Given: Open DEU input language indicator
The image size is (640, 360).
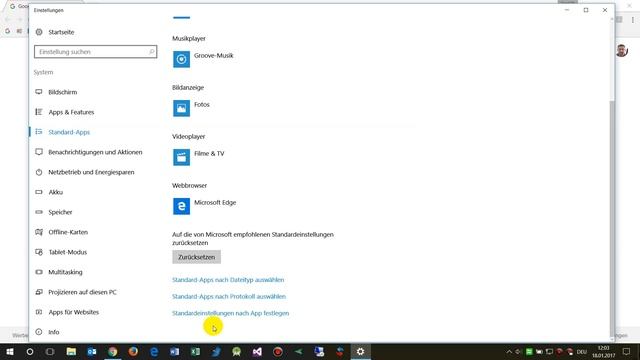Looking at the screenshot, I should [x=582, y=351].
